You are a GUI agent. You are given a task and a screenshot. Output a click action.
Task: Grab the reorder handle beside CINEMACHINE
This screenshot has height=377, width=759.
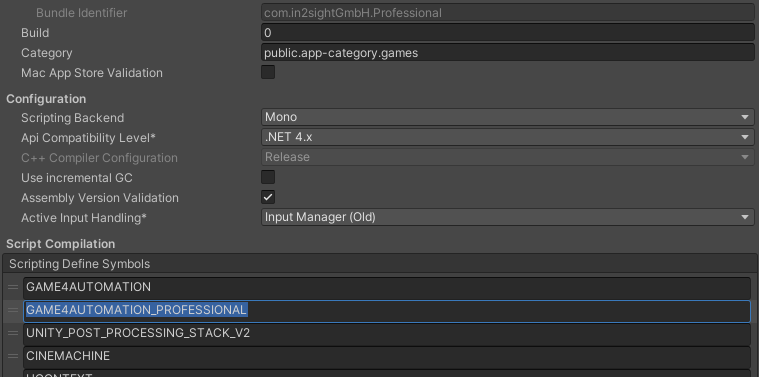[13, 356]
